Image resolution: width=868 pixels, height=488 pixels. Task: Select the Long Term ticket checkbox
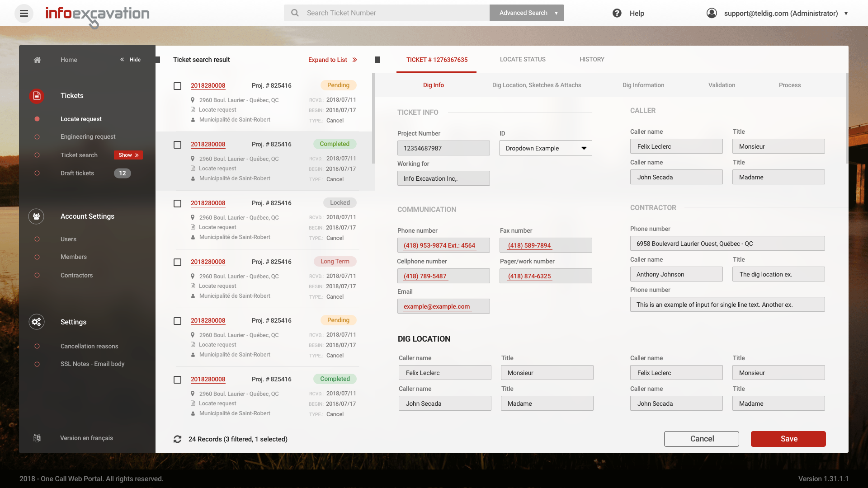[x=177, y=262]
